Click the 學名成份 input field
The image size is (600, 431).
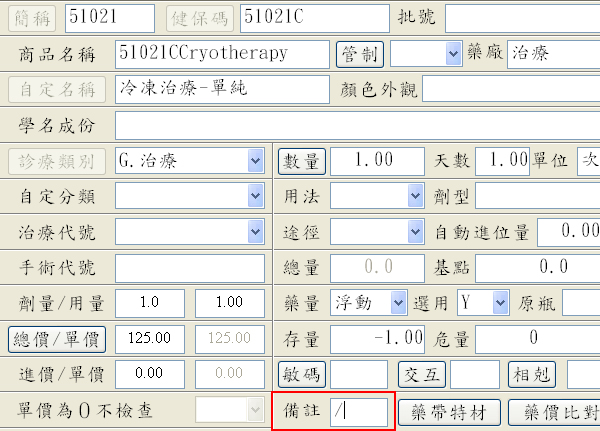pyautogui.click(x=356, y=125)
